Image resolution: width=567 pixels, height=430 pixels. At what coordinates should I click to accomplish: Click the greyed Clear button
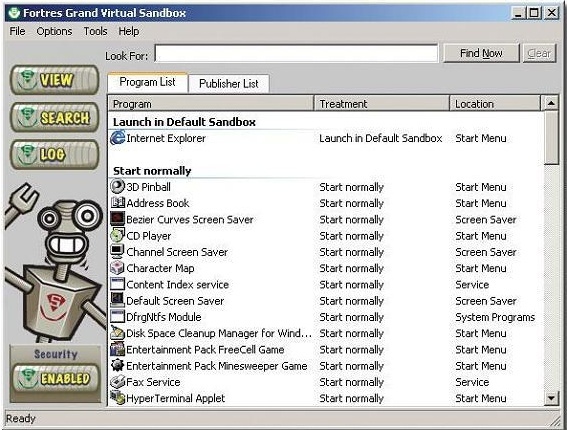[539, 54]
